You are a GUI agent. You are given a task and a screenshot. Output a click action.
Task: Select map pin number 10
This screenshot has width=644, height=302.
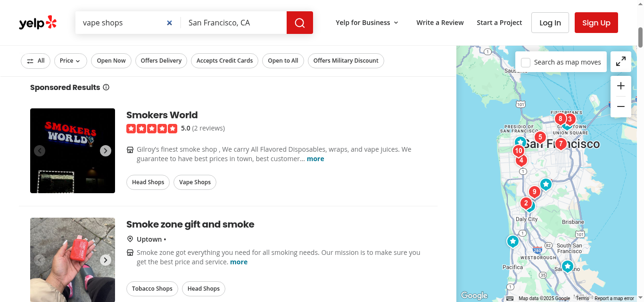click(x=519, y=151)
